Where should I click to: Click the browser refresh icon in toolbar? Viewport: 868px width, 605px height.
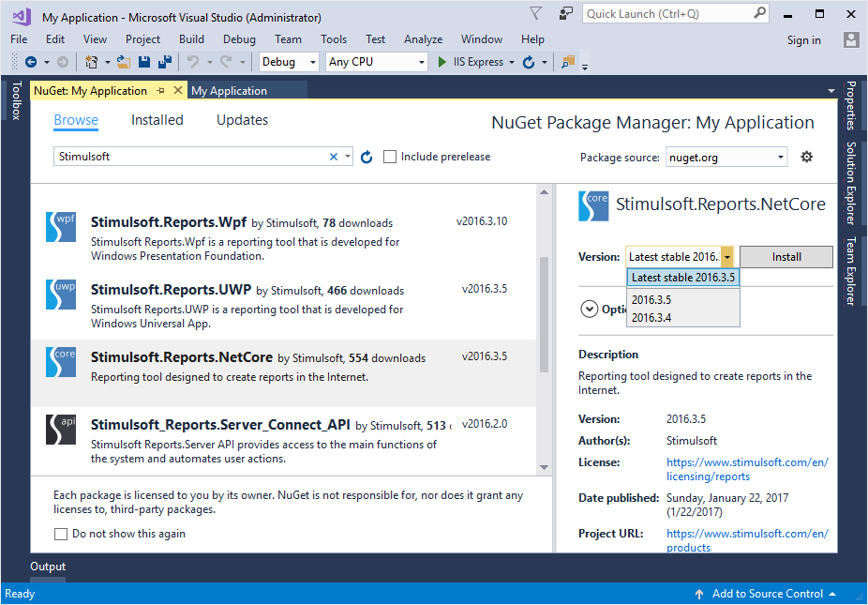click(530, 62)
